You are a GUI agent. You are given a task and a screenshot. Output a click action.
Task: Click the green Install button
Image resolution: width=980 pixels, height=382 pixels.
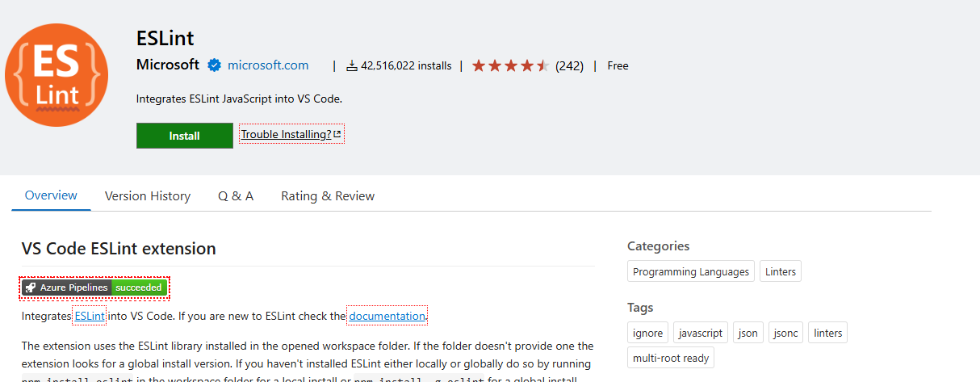[184, 136]
